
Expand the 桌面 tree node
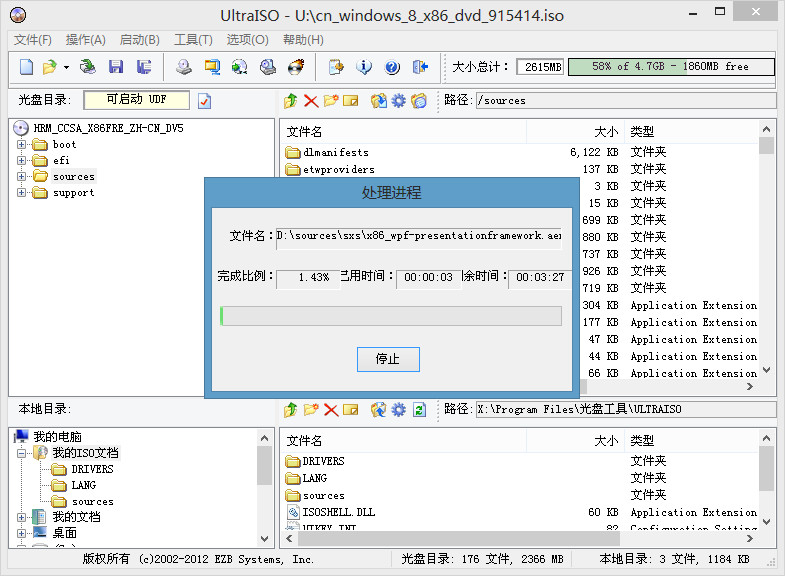coord(21,533)
